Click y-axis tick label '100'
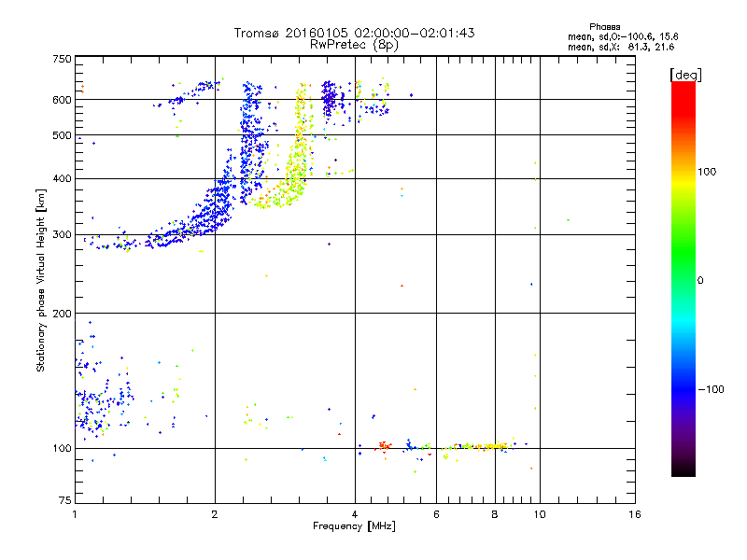The height and width of the screenshot is (560, 747). point(62,449)
